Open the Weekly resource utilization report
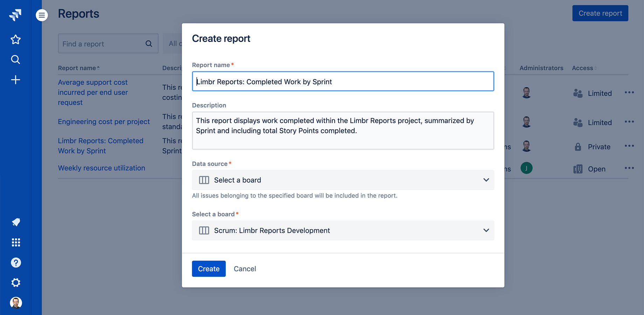644x315 pixels. pyautogui.click(x=101, y=168)
